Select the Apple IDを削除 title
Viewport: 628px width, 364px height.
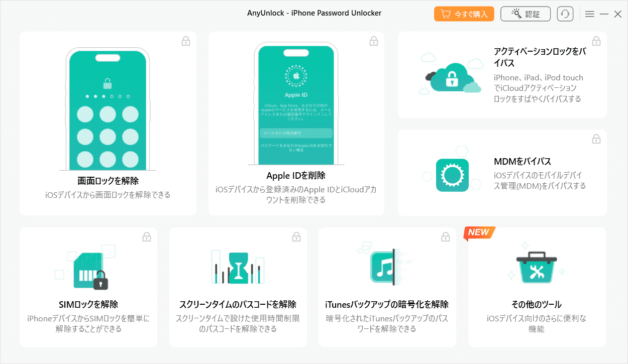pyautogui.click(x=296, y=176)
